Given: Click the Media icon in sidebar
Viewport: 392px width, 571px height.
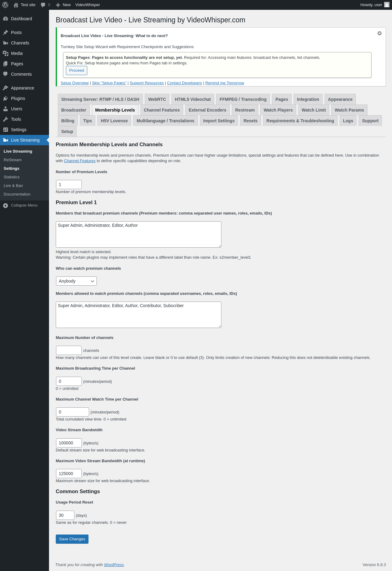Looking at the screenshot, I should point(6,53).
